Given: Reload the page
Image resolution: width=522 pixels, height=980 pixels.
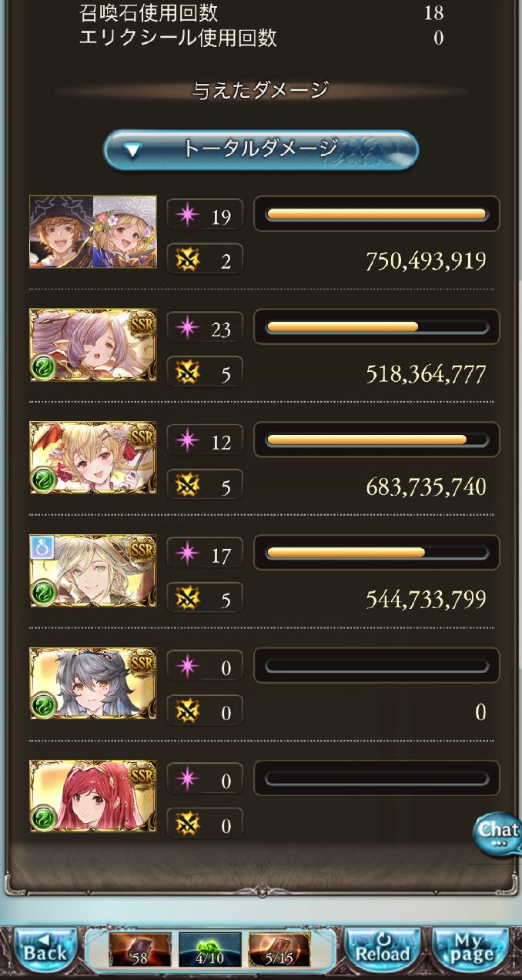Looking at the screenshot, I should coord(381,952).
